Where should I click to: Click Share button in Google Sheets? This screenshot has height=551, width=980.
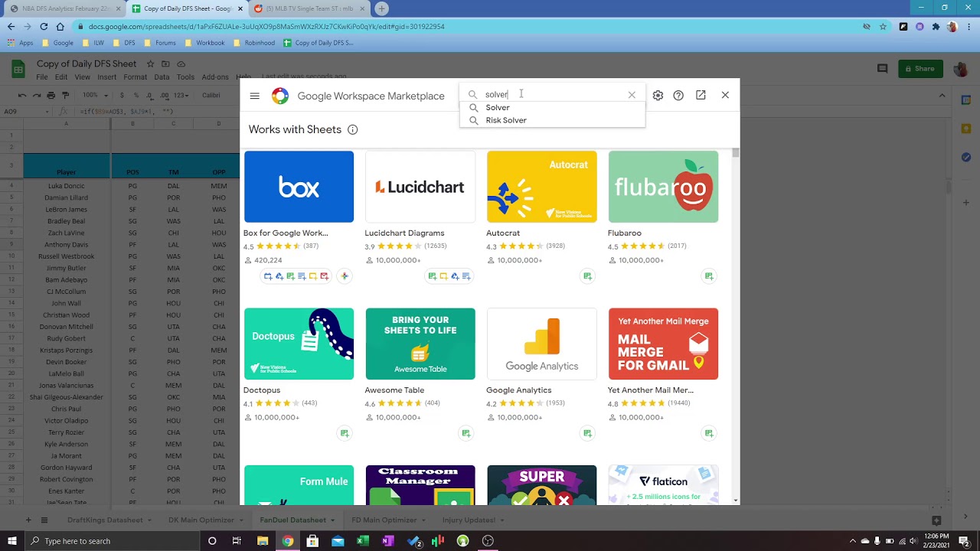click(920, 69)
